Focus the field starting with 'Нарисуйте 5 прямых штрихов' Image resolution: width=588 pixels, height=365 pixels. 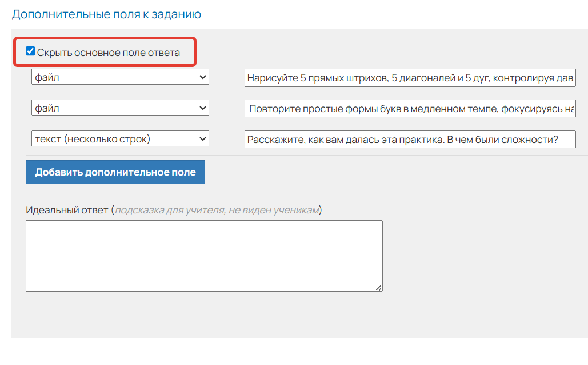click(400, 77)
